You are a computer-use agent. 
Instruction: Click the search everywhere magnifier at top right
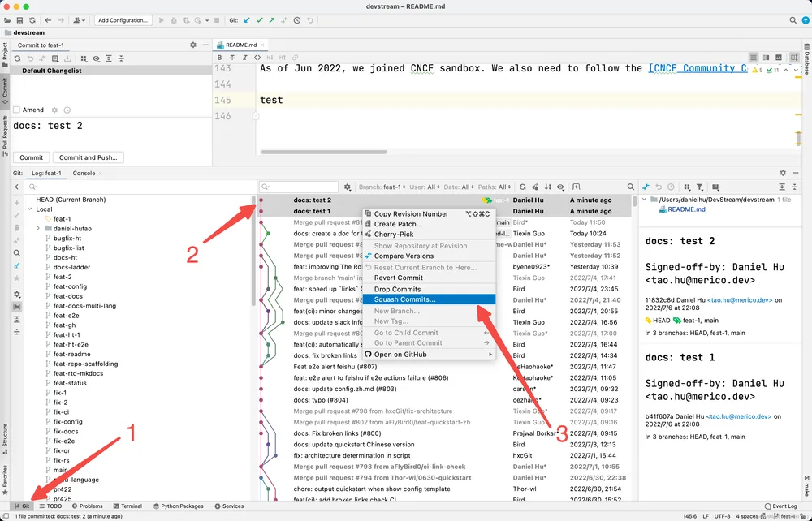pyautogui.click(x=793, y=20)
